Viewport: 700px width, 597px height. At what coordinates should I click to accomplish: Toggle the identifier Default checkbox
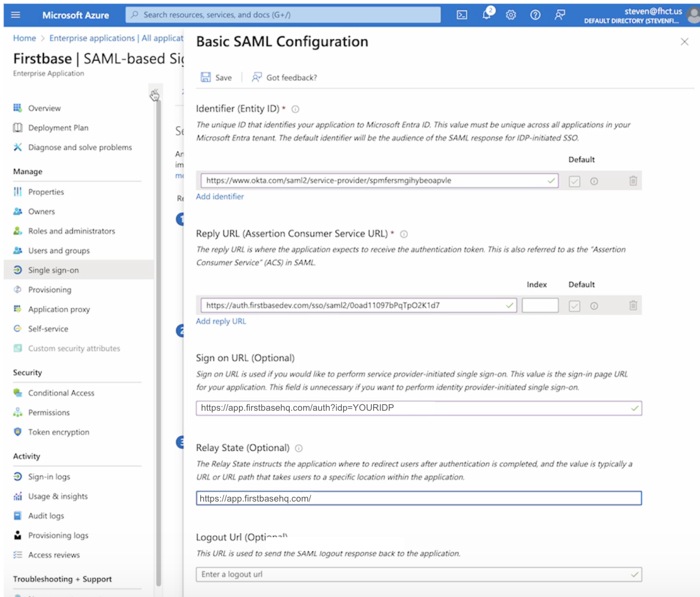pyautogui.click(x=574, y=181)
